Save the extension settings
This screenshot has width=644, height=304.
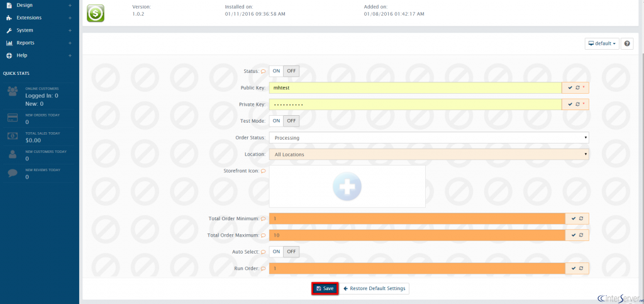coord(325,288)
